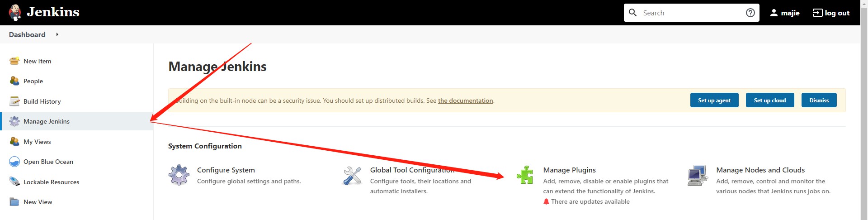
Task: Click the New Item icon
Action: click(14, 61)
